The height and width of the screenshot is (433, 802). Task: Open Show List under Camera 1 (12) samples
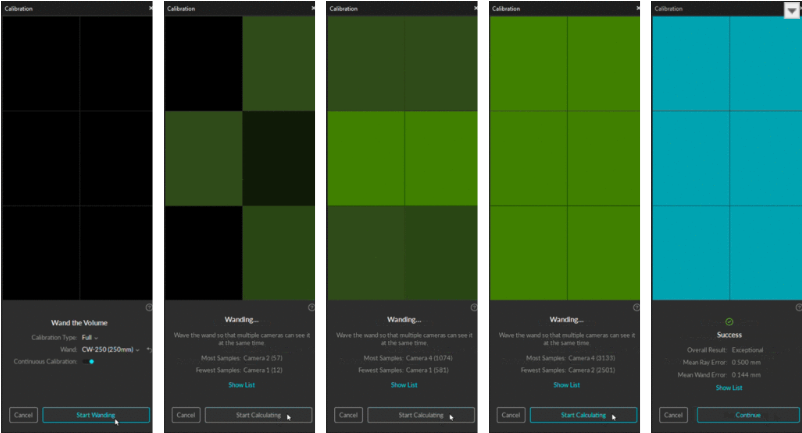241,384
